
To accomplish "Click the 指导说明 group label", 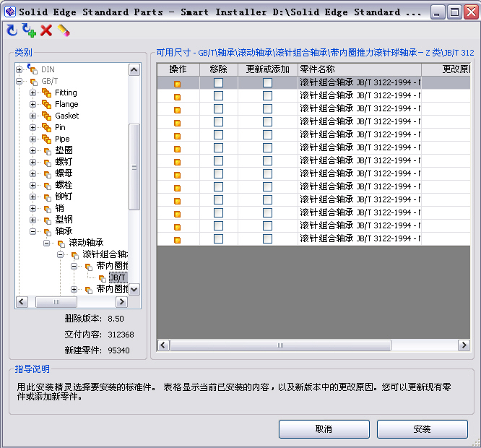I will pos(32,369).
